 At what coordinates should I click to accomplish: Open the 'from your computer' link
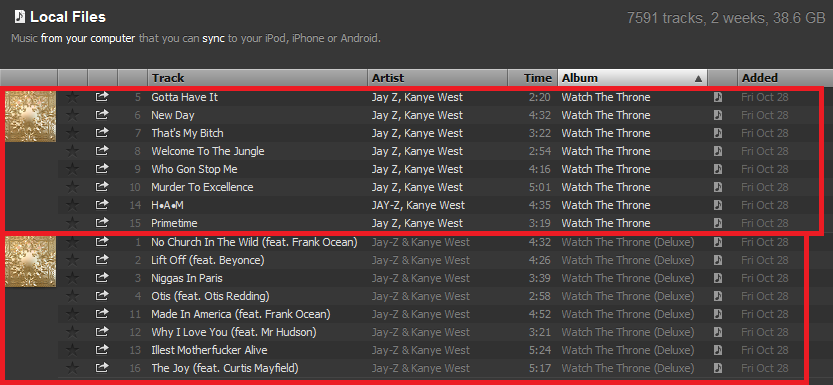click(x=88, y=39)
